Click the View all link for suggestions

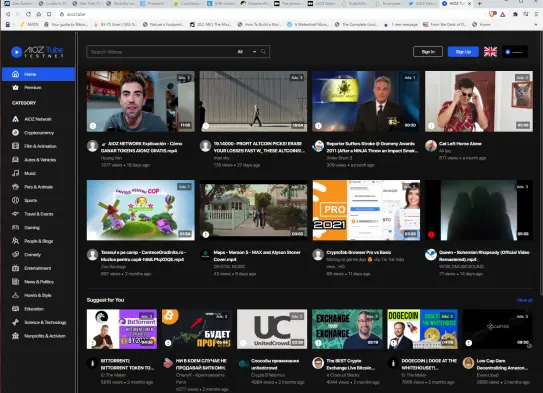[x=524, y=300]
